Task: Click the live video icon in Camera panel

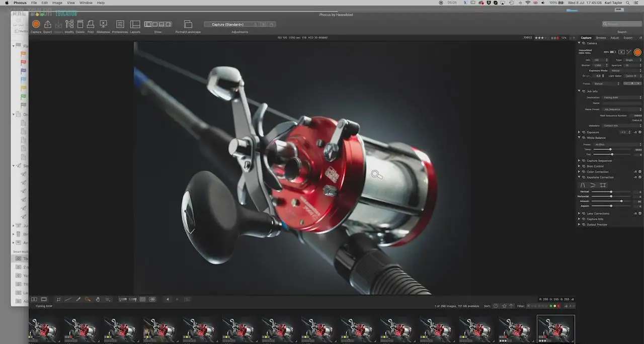Action: click(621, 52)
